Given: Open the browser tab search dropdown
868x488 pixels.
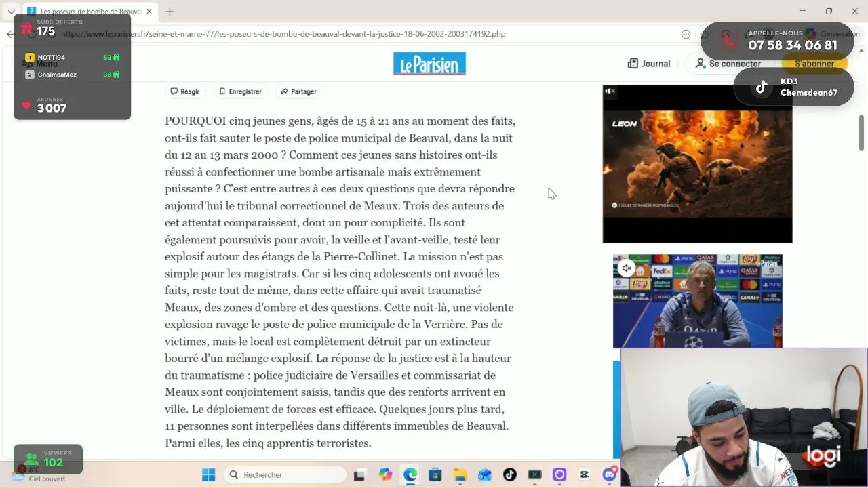Looking at the screenshot, I should [11, 12].
